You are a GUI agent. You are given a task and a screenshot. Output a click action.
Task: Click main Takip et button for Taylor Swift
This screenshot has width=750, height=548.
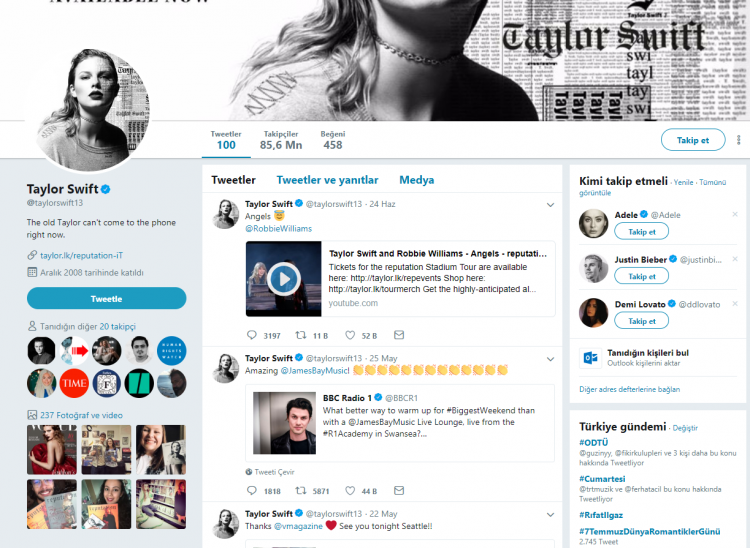tap(693, 140)
